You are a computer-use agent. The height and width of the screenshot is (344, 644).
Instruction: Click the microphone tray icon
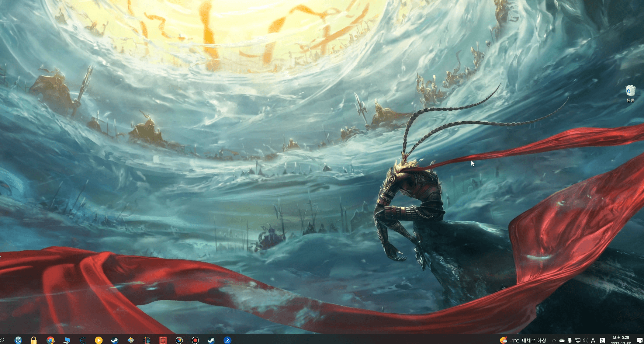click(569, 340)
